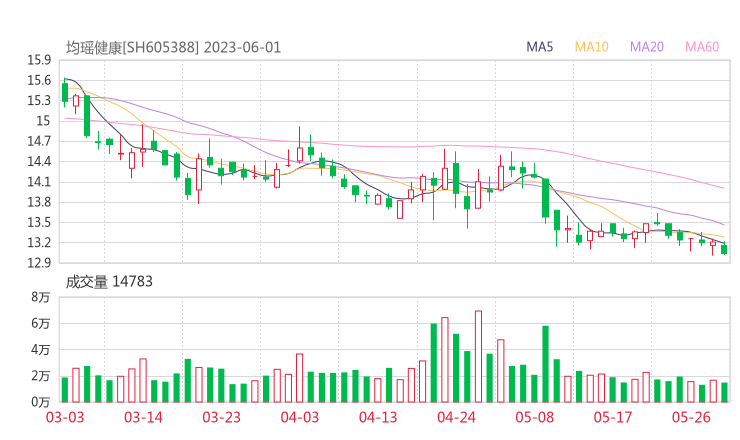740x440 pixels.
Task: Click the tallest red volume bar
Action: [x=478, y=356]
